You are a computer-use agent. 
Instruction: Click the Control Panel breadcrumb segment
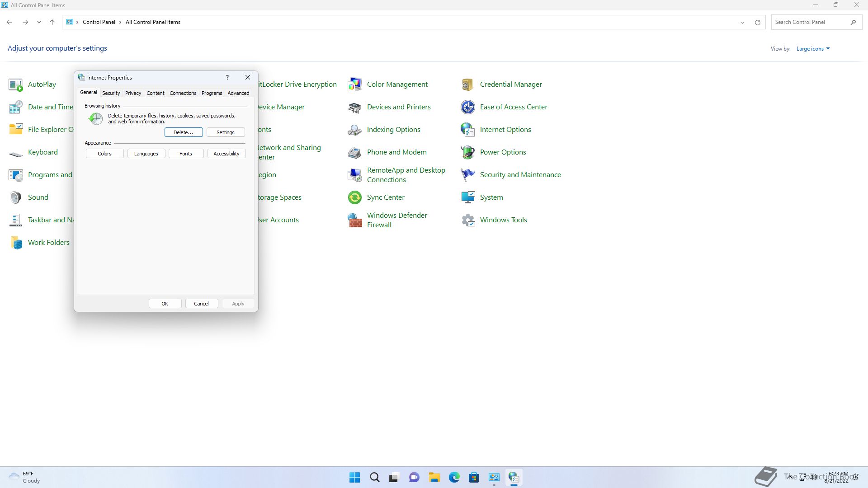tap(99, 22)
